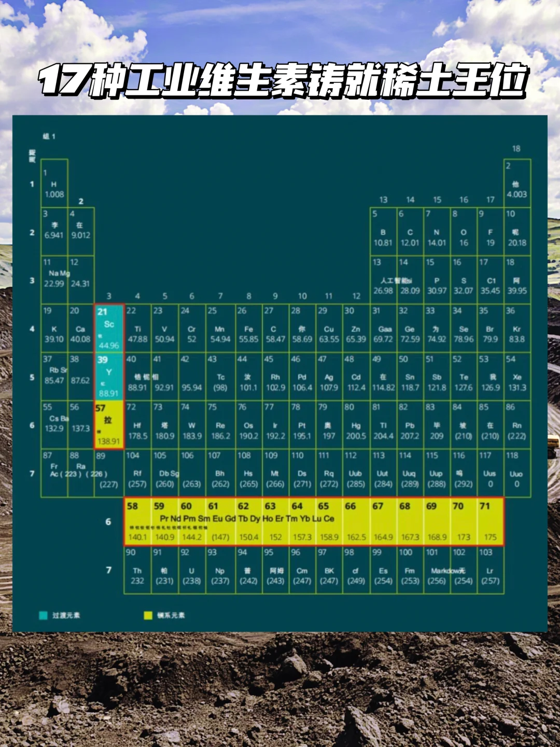This screenshot has width=560, height=747.
Task: Click lanthanide cell 64 with mass 157.3
Action: (302, 521)
